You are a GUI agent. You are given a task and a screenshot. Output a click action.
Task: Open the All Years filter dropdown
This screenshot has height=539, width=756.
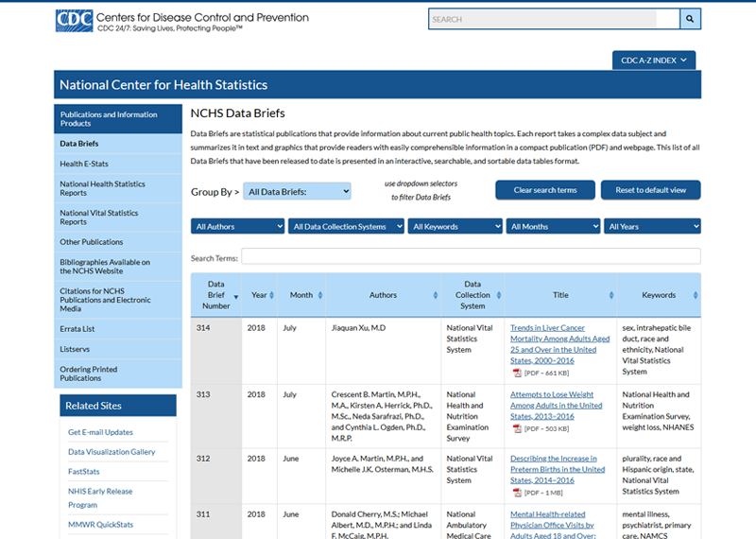click(x=654, y=227)
